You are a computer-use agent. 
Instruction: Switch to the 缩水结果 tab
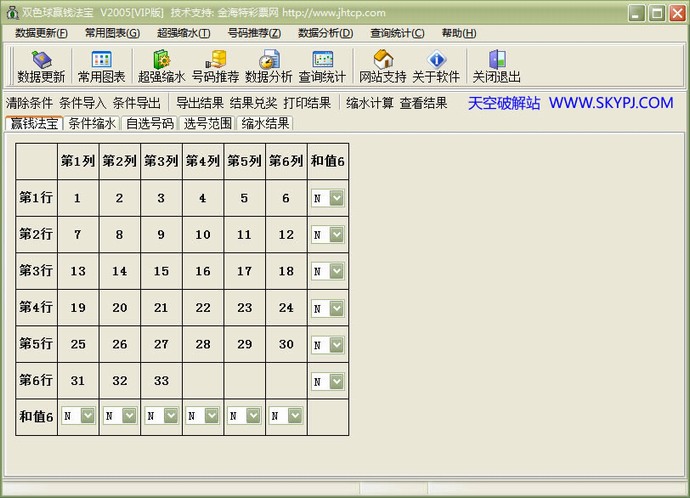[266, 124]
